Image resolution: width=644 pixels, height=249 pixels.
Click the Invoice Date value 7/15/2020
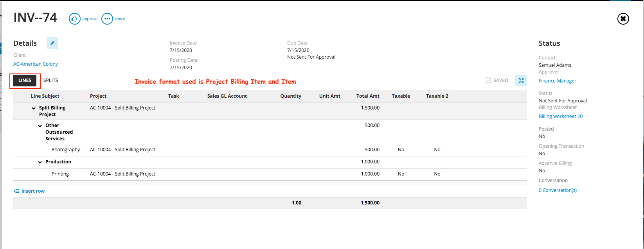click(181, 50)
